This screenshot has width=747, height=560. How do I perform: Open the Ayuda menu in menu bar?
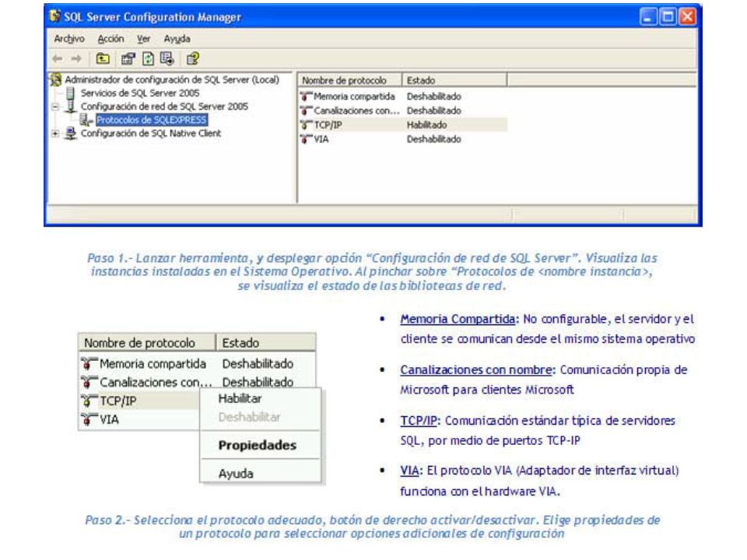[x=177, y=39]
